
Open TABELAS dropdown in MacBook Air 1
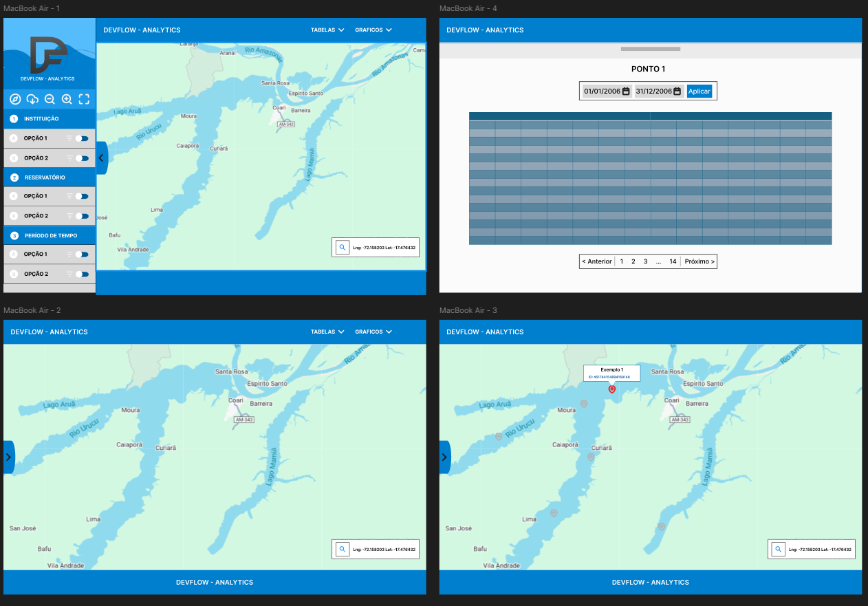(x=327, y=30)
